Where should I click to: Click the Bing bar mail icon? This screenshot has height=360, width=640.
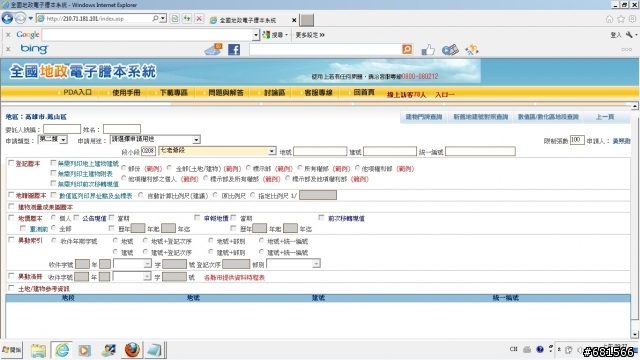[x=213, y=49]
